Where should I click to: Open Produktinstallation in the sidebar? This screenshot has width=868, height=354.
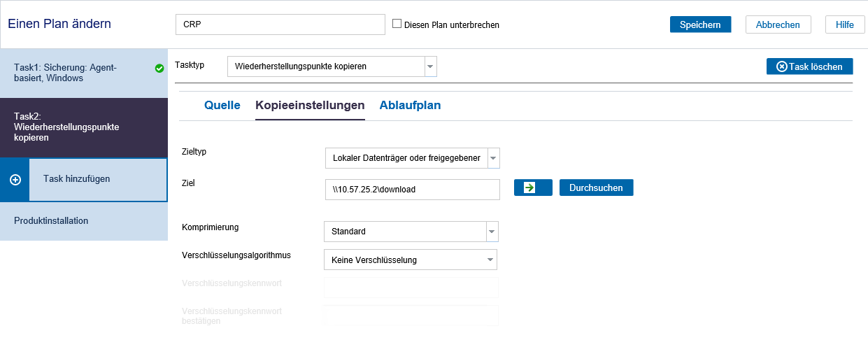(84, 221)
